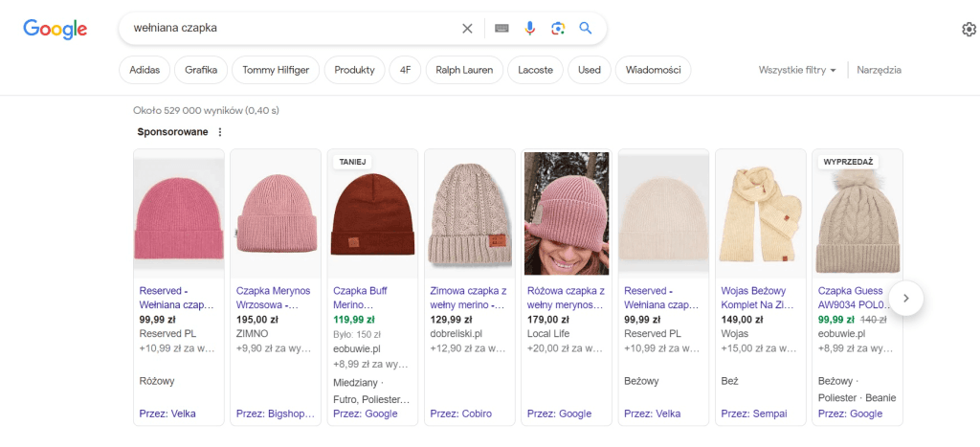Open the Guess pom-pom hat image
Viewport: 980px width, 447px height.
(x=857, y=213)
